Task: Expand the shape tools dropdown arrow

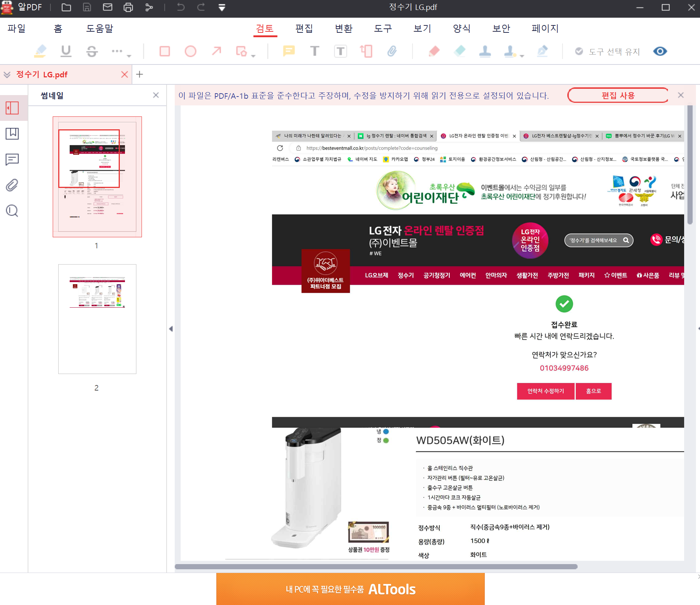Action: pos(253,56)
